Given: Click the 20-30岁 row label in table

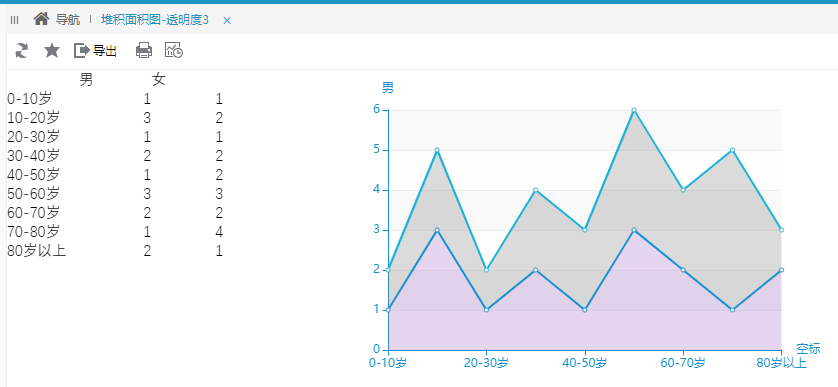Looking at the screenshot, I should click(x=34, y=137).
